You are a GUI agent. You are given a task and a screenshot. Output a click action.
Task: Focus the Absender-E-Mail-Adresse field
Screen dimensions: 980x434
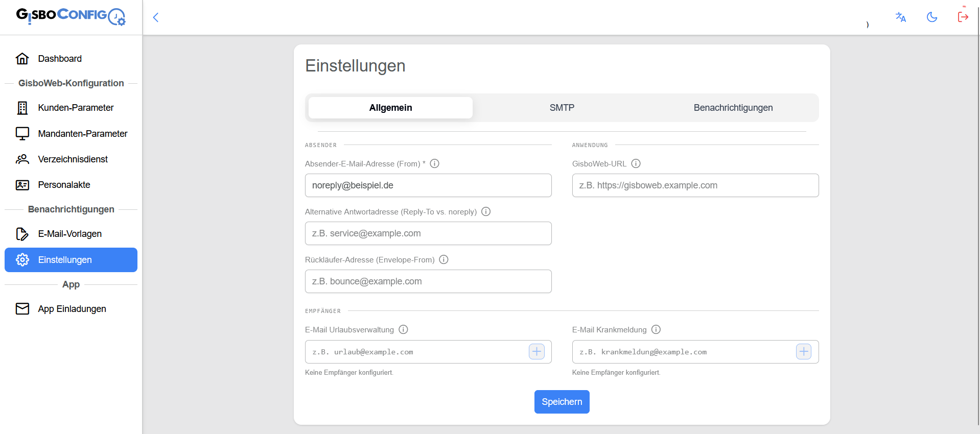point(428,185)
